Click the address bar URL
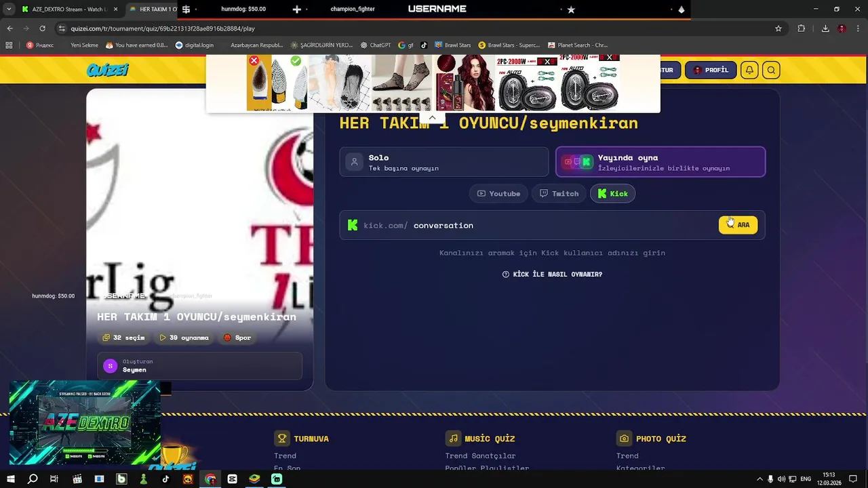The height and width of the screenshot is (488, 868). tap(163, 28)
